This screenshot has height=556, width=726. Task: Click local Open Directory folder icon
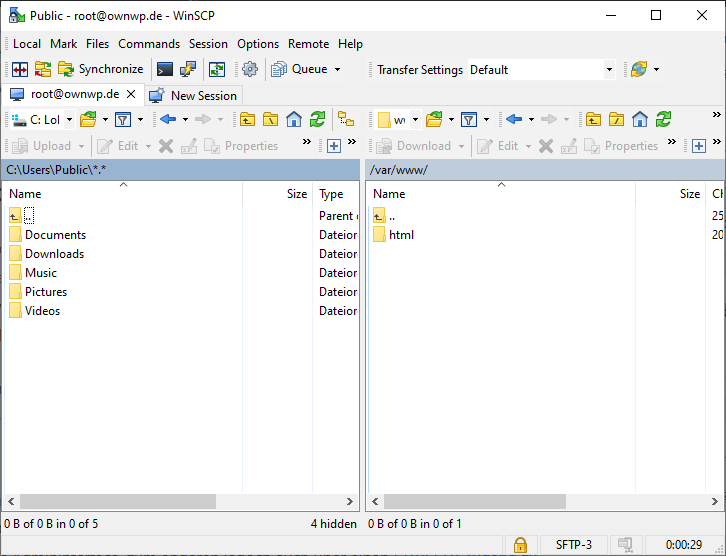click(x=88, y=119)
